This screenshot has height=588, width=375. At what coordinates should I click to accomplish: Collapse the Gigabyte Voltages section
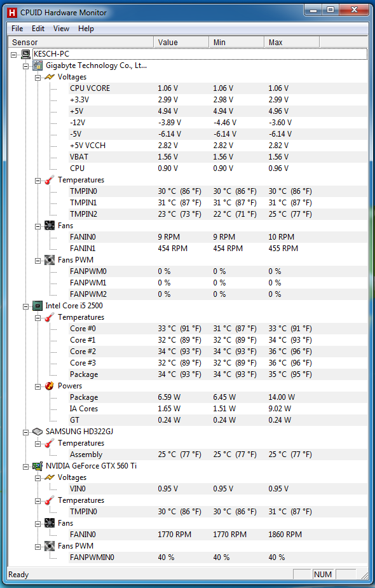pyautogui.click(x=38, y=78)
